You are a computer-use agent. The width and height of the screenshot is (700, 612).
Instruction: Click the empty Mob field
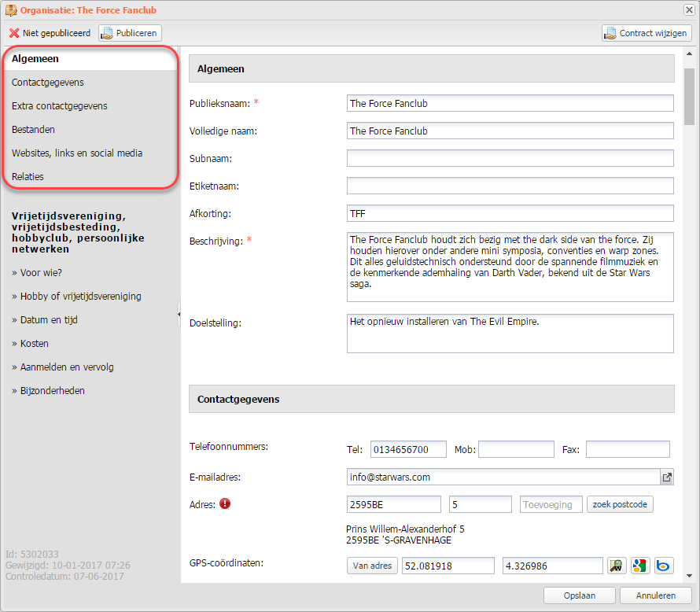[516, 449]
